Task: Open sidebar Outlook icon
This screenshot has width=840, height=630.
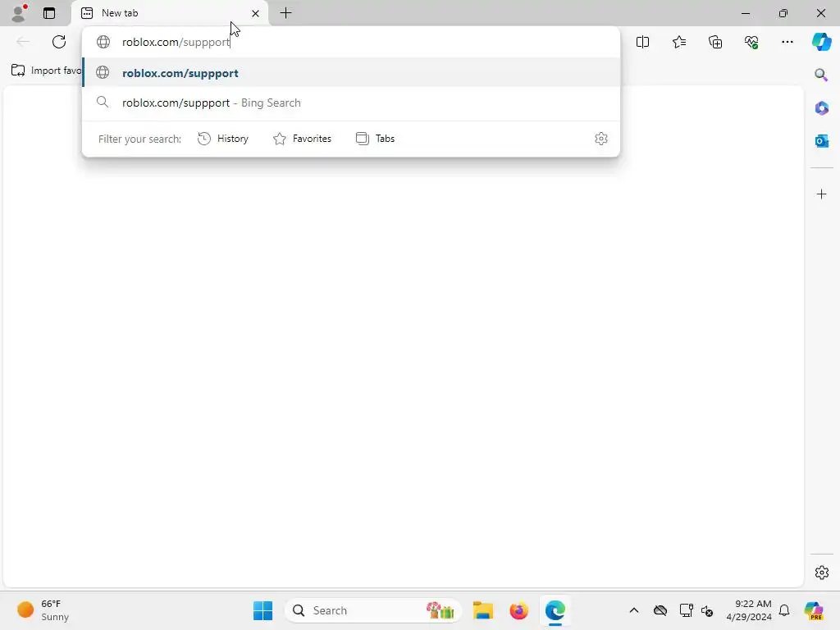Action: tap(821, 141)
